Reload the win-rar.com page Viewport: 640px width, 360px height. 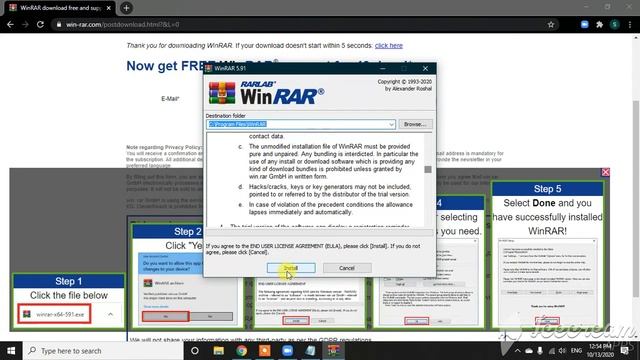click(x=40, y=24)
